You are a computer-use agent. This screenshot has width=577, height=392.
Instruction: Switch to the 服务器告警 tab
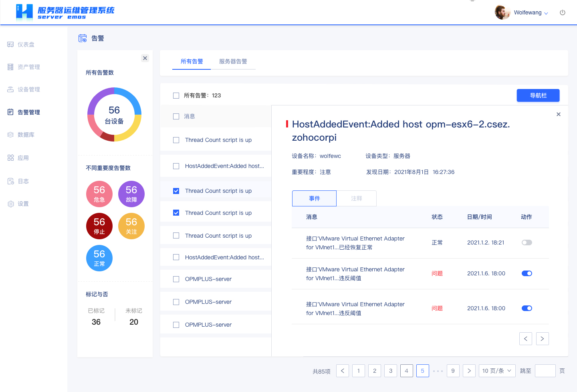click(233, 61)
